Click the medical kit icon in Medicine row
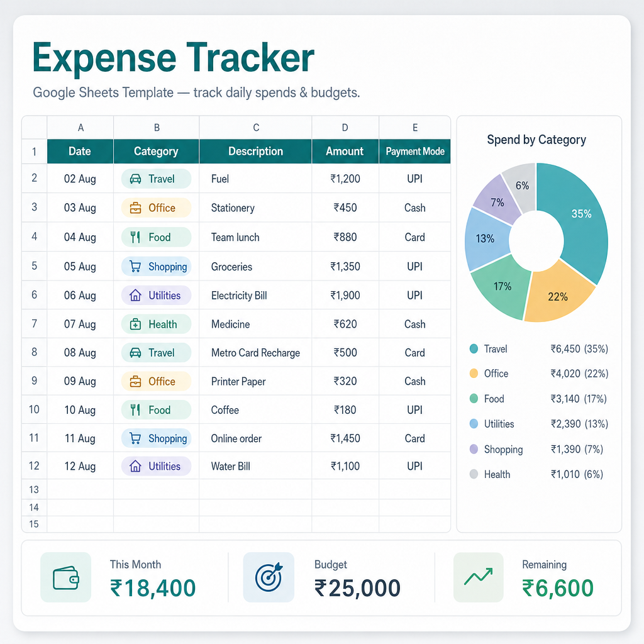The image size is (644, 644). click(x=136, y=325)
